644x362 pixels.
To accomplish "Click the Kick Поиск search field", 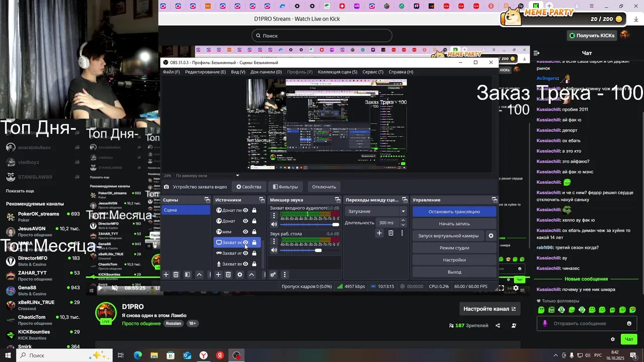I will click(322, 36).
